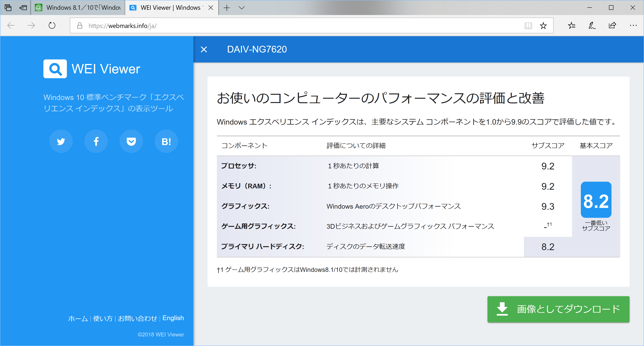This screenshot has width=644, height=346.
Task: Add notes with pen icon
Action: [592, 26]
